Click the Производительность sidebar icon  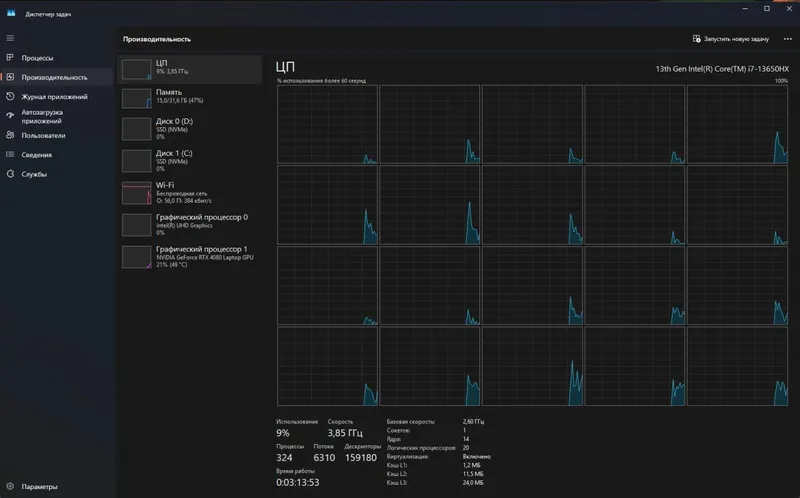coord(10,77)
